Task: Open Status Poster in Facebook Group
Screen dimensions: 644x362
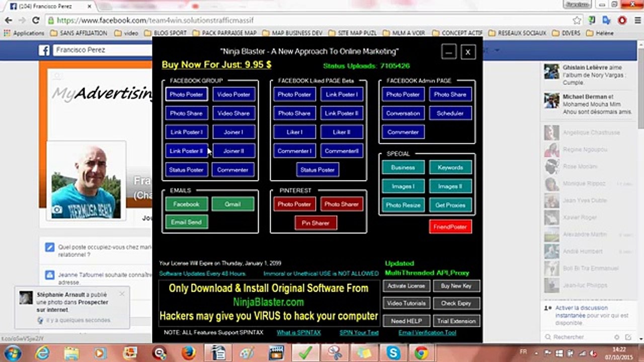Action: click(186, 170)
